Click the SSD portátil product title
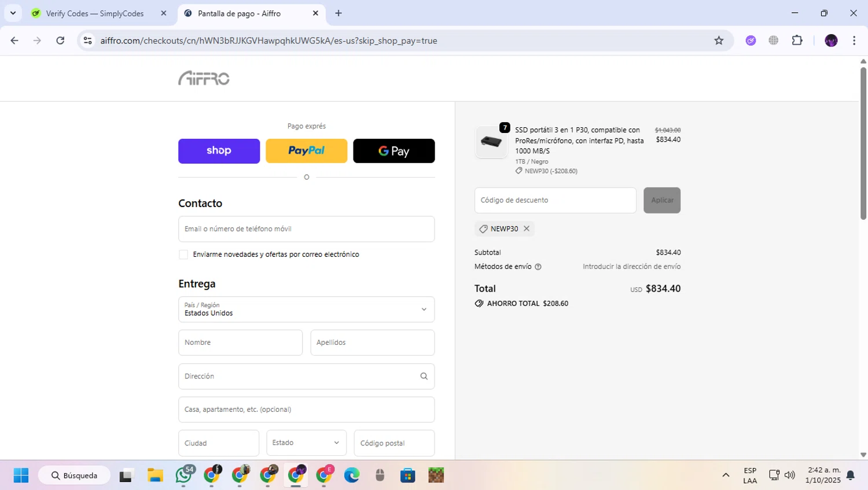 (579, 141)
